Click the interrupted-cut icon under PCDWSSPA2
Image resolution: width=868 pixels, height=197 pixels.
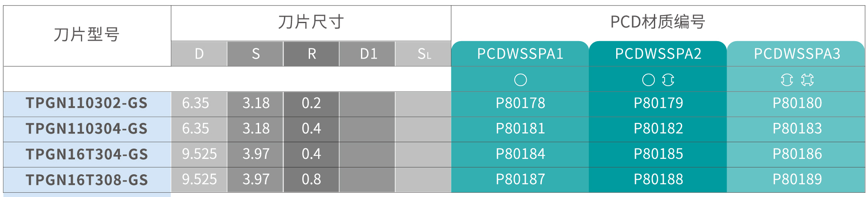(x=668, y=80)
